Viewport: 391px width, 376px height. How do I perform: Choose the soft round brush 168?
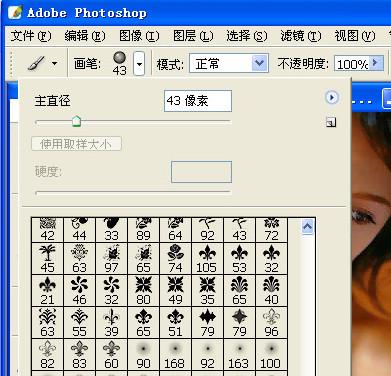point(175,355)
